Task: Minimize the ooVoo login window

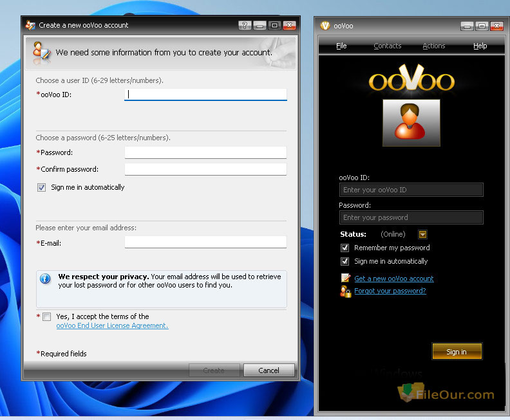Action: [x=467, y=26]
